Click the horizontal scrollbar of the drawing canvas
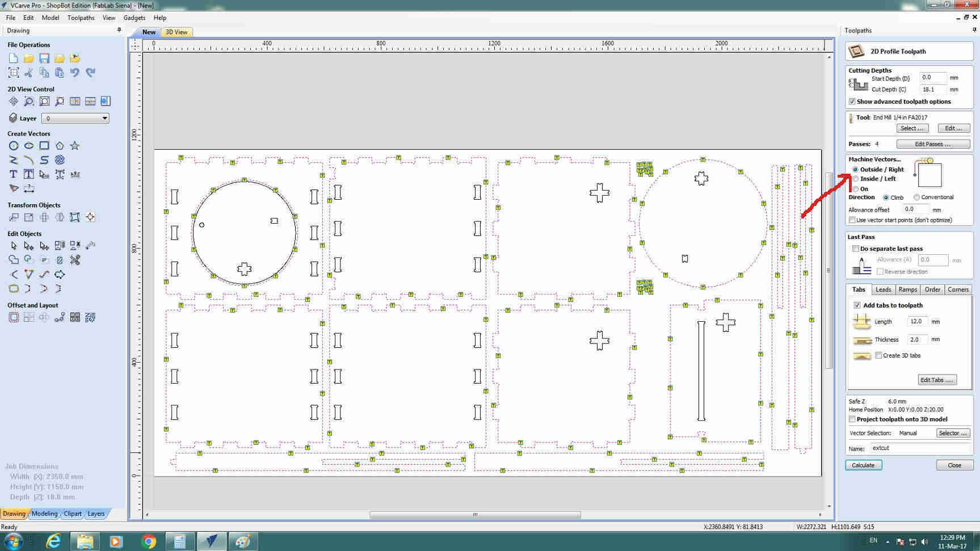The height and width of the screenshot is (551, 980). coord(476,515)
